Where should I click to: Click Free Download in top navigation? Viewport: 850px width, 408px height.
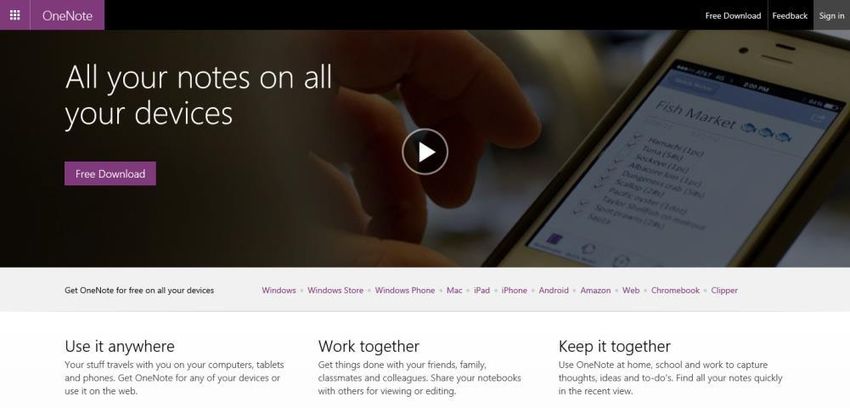pos(733,16)
